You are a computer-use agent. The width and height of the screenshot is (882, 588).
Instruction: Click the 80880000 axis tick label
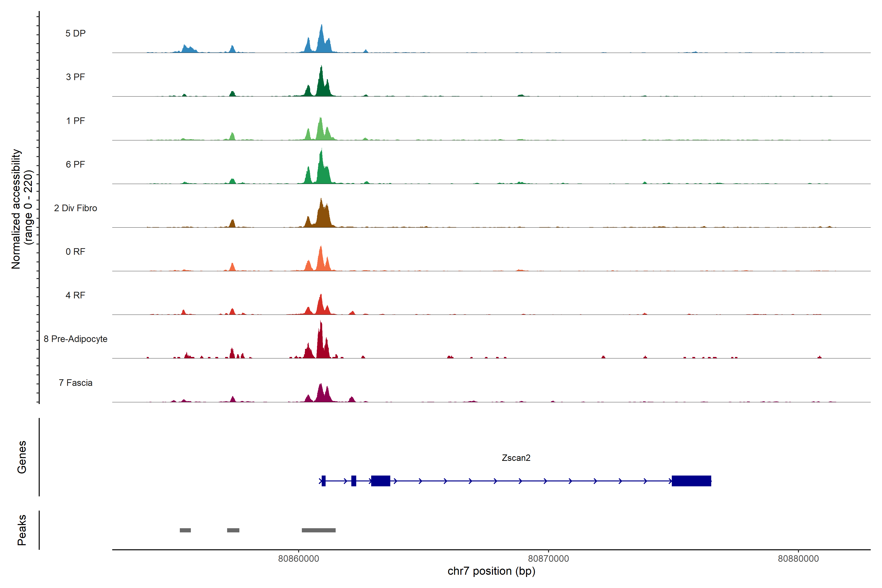coord(798,559)
